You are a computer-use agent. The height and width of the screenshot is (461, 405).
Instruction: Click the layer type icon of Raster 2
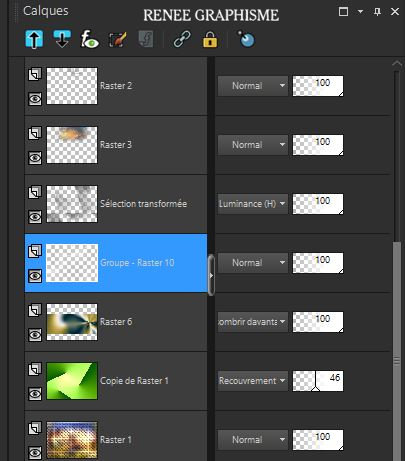click(x=35, y=74)
